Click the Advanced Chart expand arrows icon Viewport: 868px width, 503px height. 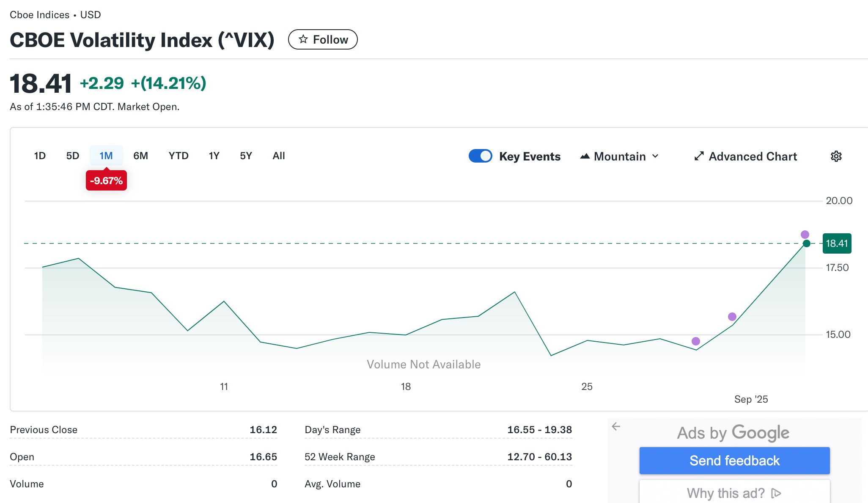click(x=699, y=156)
